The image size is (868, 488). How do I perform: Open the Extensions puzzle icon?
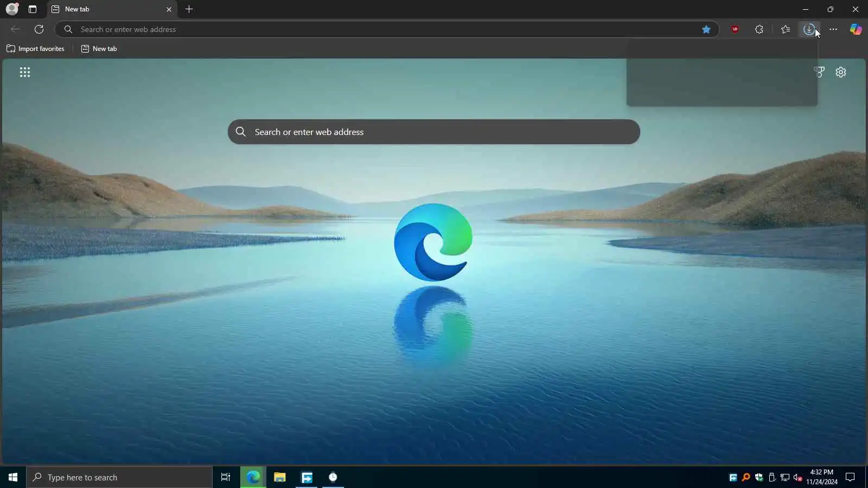759,29
